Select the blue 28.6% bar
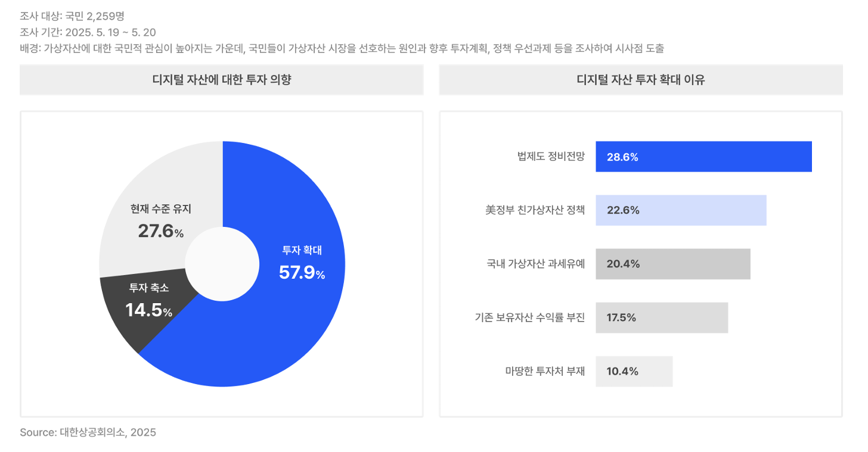This screenshot has width=868, height=452. (703, 157)
